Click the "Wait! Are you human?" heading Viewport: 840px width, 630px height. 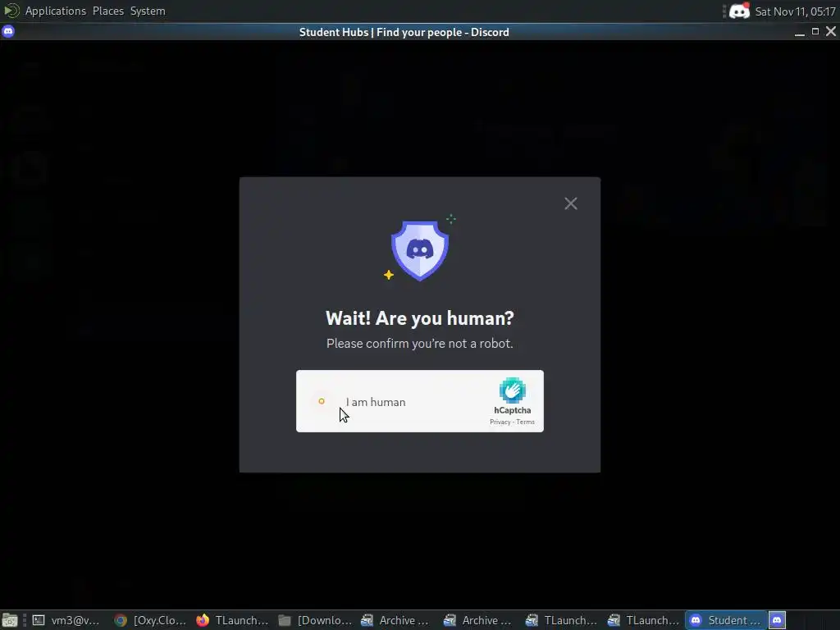[420, 318]
